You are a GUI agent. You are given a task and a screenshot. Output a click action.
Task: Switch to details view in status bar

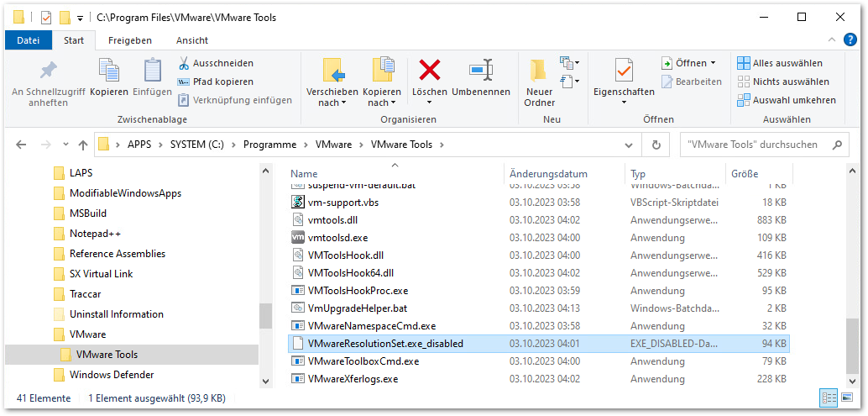pos(829,398)
